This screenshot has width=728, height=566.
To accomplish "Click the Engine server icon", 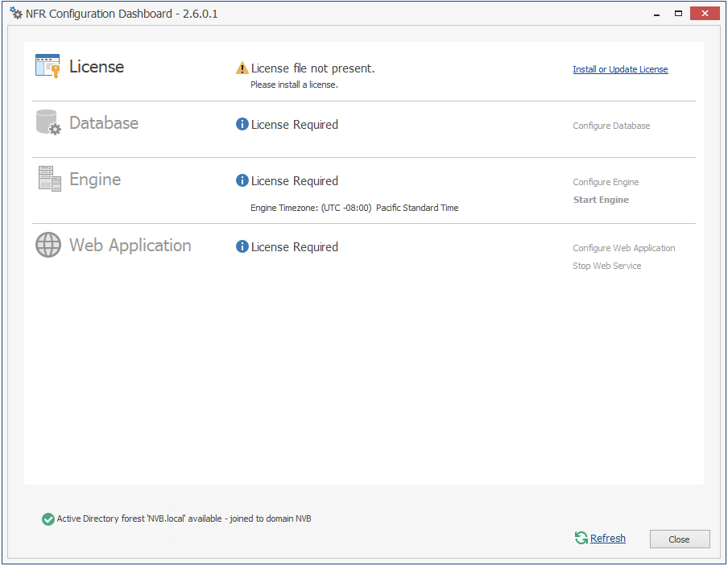I will coord(49,179).
